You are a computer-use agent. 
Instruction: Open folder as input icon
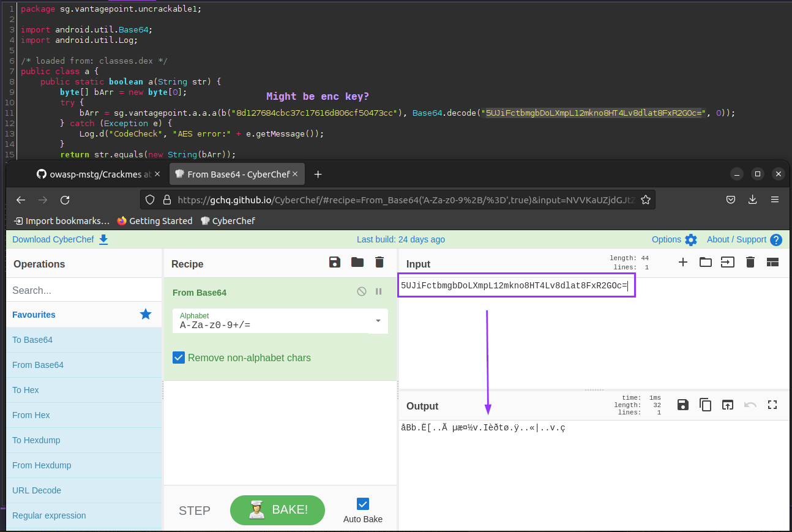706,263
